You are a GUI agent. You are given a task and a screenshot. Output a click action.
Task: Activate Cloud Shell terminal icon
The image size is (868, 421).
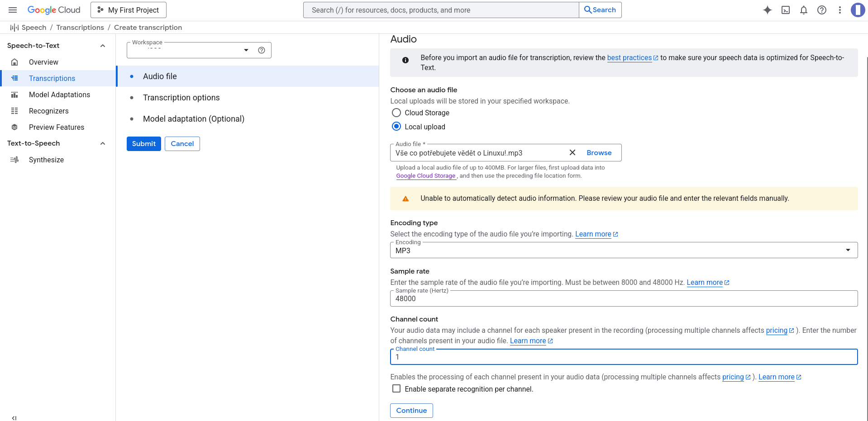click(x=786, y=10)
